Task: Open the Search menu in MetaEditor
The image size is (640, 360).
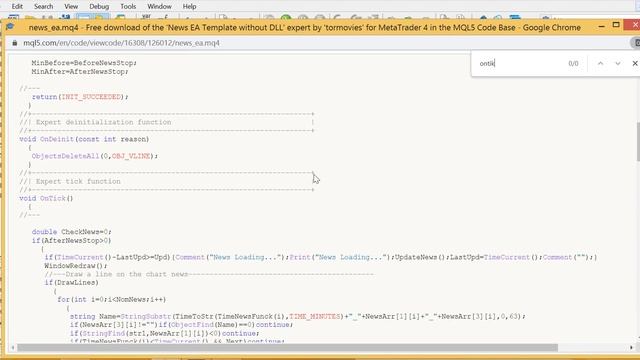Action: click(44, 7)
